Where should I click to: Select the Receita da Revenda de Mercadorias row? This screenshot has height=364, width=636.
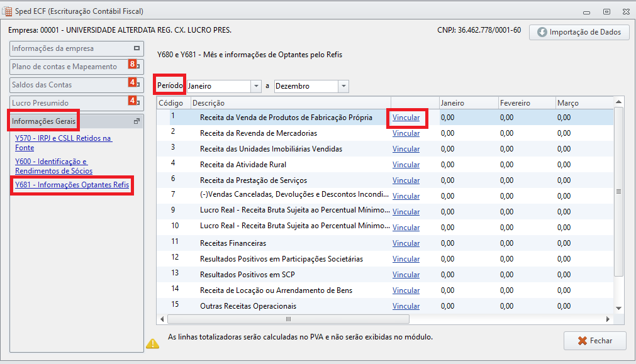(x=385, y=133)
